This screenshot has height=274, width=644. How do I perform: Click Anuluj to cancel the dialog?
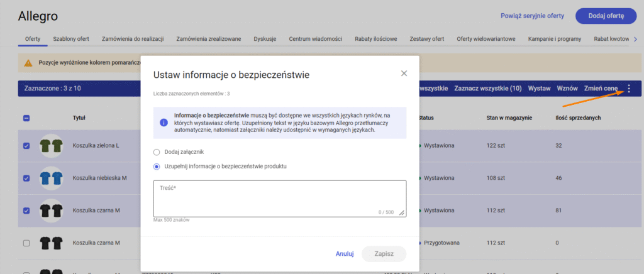pos(345,254)
